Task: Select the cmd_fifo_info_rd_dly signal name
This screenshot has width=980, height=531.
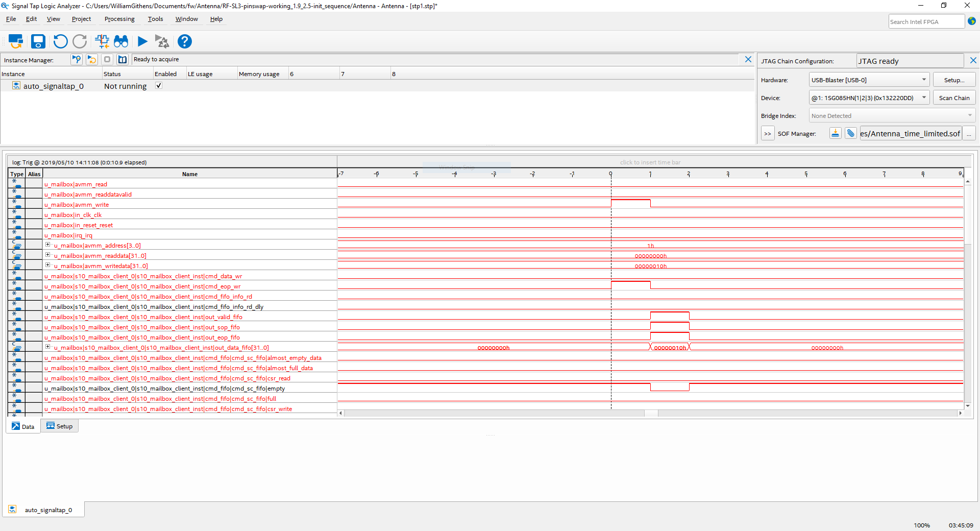Action: [x=154, y=307]
